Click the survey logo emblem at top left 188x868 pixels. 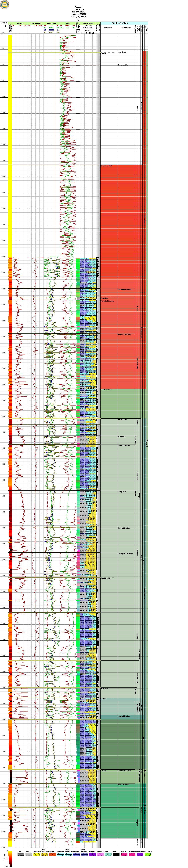pyautogui.click(x=5, y=5)
